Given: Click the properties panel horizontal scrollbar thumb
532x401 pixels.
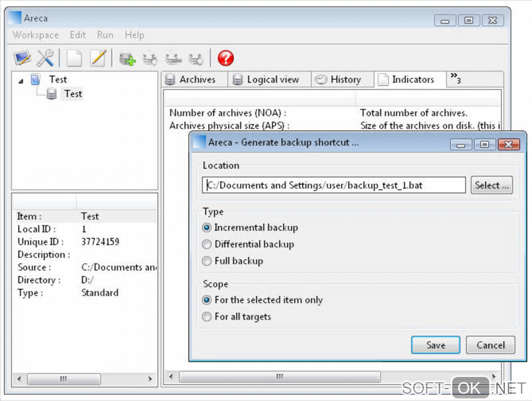Looking at the screenshot, I should coord(64,379).
